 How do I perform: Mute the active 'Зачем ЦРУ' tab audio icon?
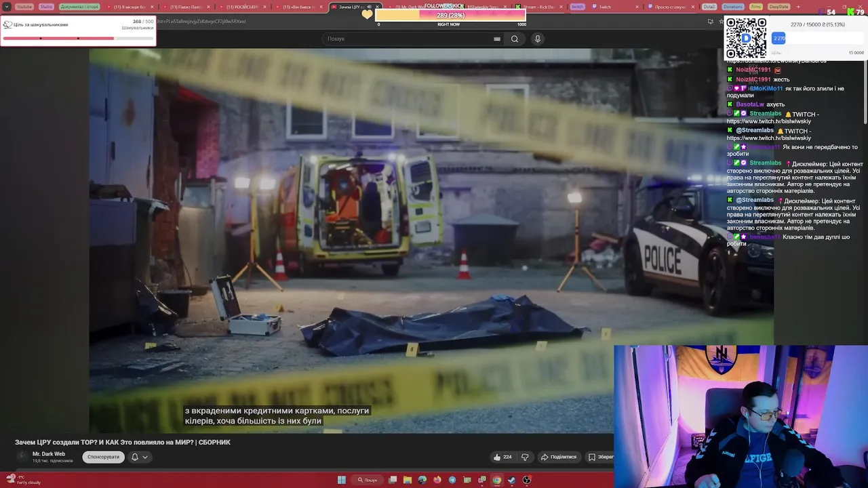click(370, 7)
